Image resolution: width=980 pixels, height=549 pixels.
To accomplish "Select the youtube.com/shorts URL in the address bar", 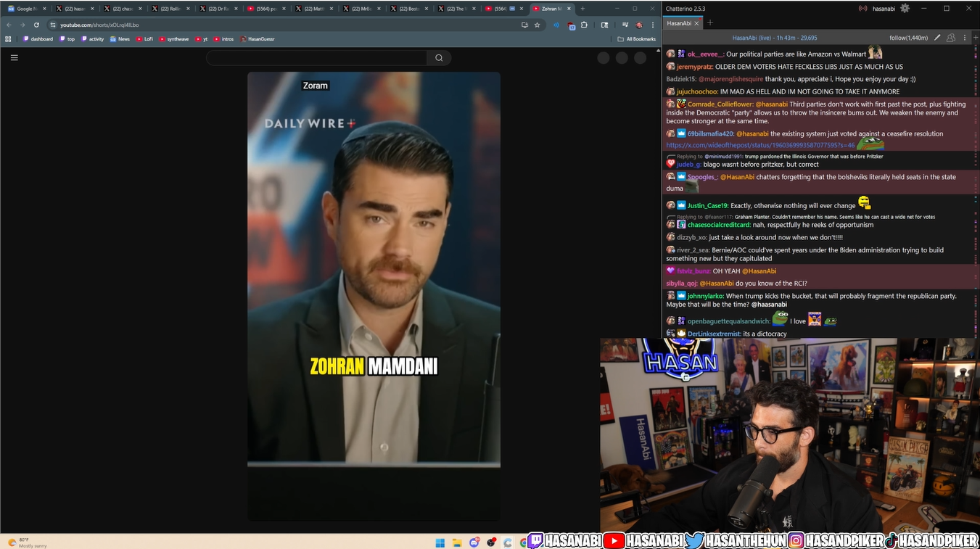I will pos(99,25).
